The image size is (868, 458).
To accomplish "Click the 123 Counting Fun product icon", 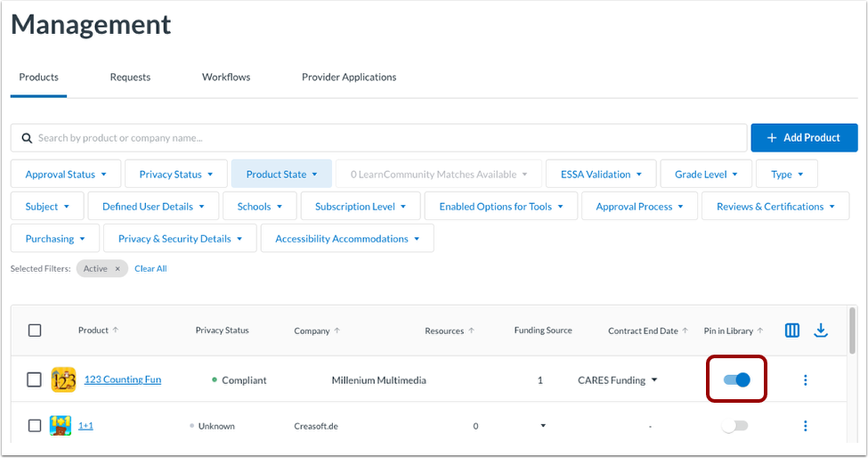I will pyautogui.click(x=64, y=380).
